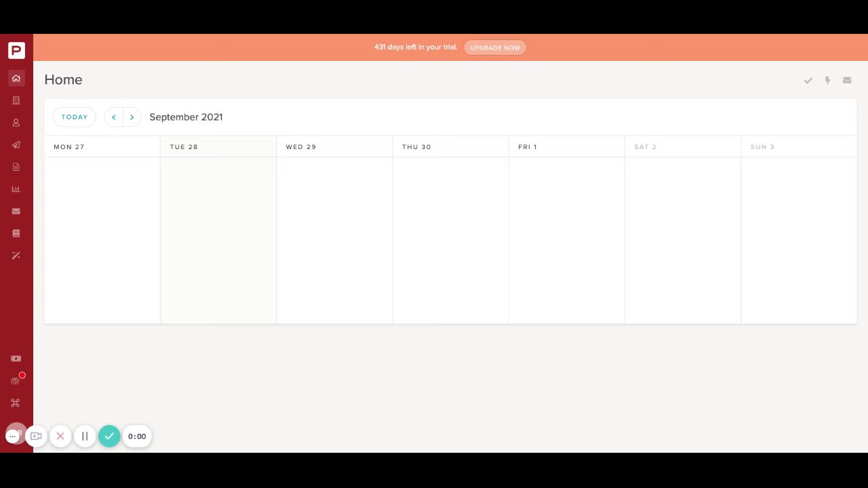Open the Home icon in sidebar
The height and width of the screenshot is (488, 868).
tap(16, 78)
